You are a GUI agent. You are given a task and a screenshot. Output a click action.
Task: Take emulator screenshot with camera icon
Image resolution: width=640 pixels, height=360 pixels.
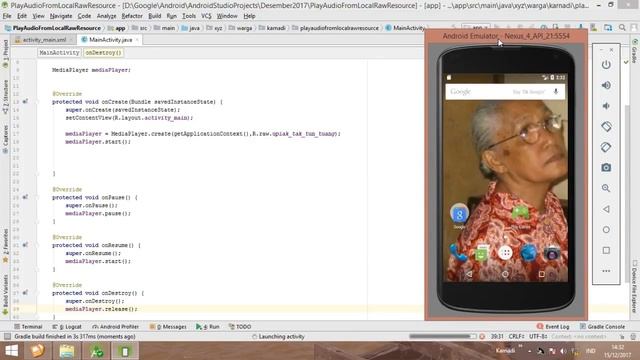click(606, 167)
